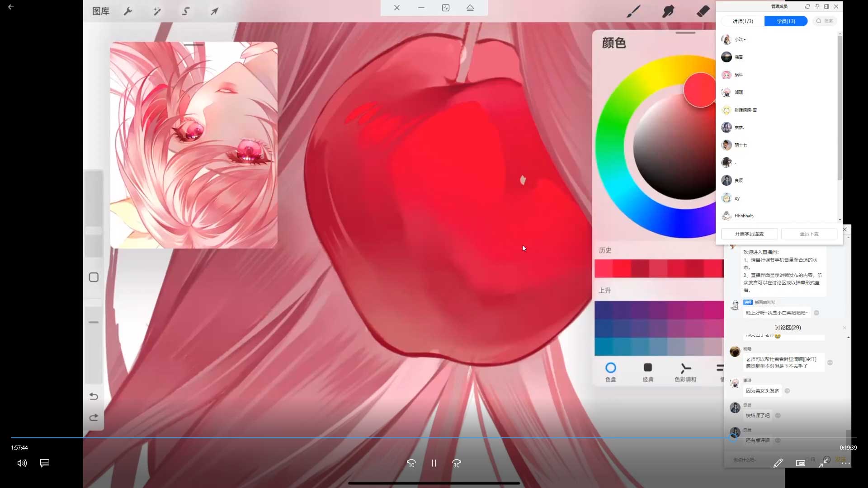Select the paint Brush tool
This screenshot has width=868, height=488.
[x=633, y=11]
